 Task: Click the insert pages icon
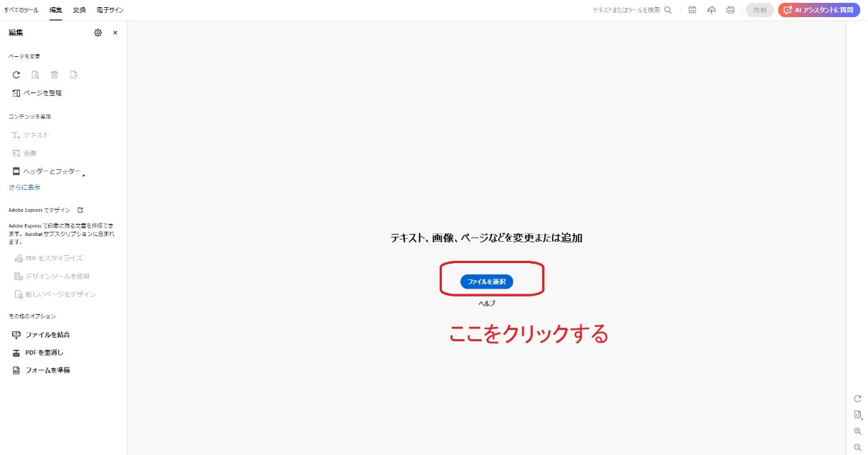point(35,75)
